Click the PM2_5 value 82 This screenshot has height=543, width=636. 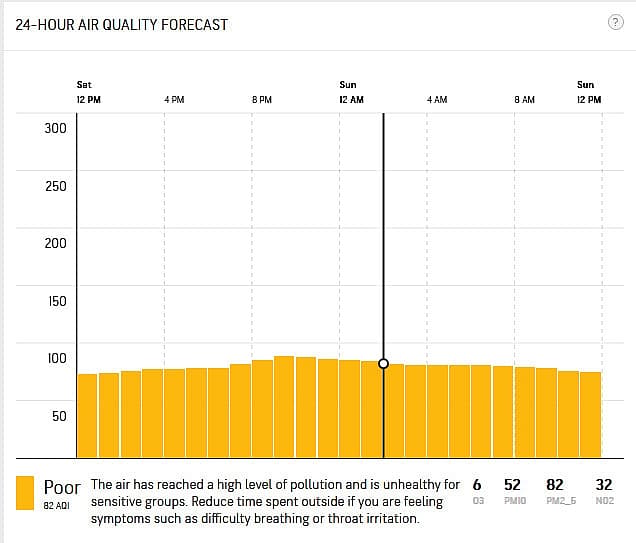[x=555, y=485]
